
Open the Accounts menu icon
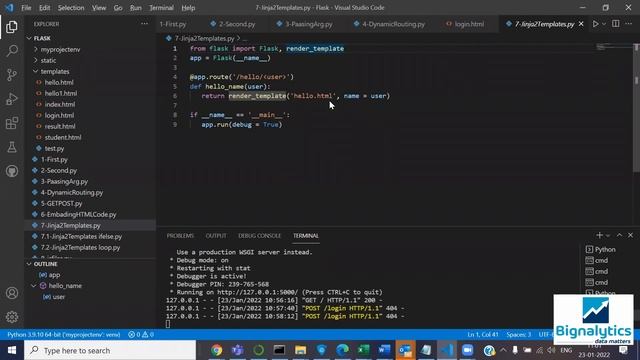click(12, 293)
